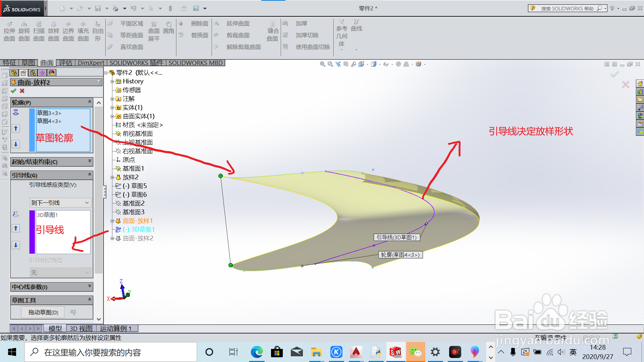This screenshot has height=362, width=644.
Task: Switch to the 草图 tab
Action: pyautogui.click(x=28, y=63)
